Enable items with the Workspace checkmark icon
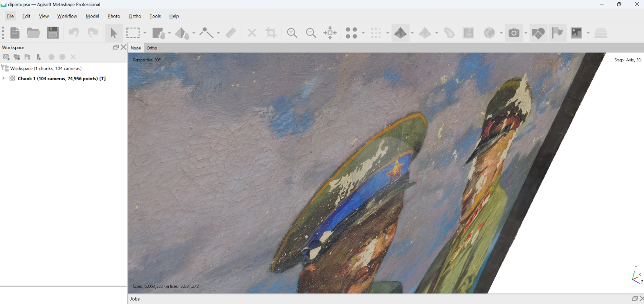Viewport: 644px width, 304px height. pos(52,57)
